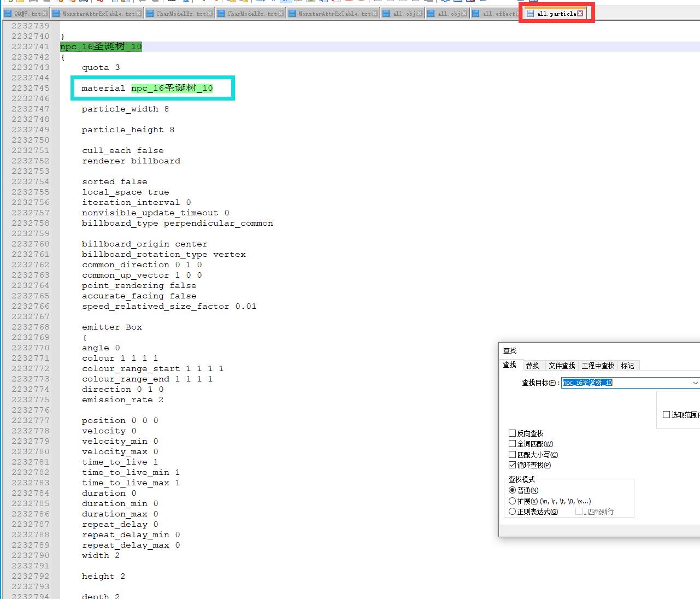
Task: Select the 普通(N) search mode
Action: click(x=512, y=490)
